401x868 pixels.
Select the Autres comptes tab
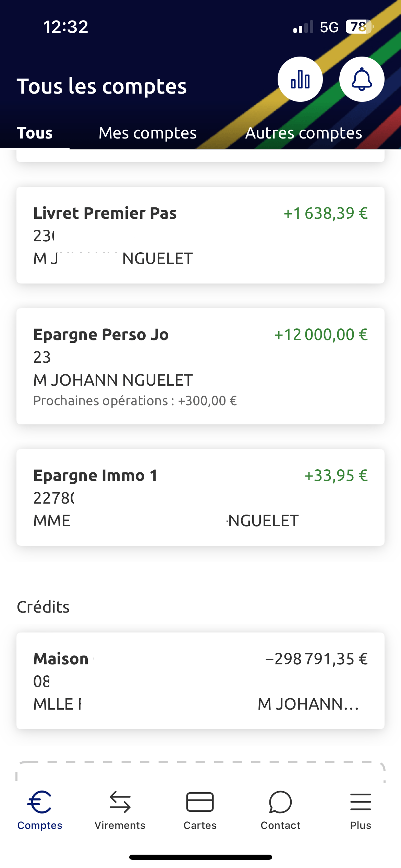click(304, 133)
